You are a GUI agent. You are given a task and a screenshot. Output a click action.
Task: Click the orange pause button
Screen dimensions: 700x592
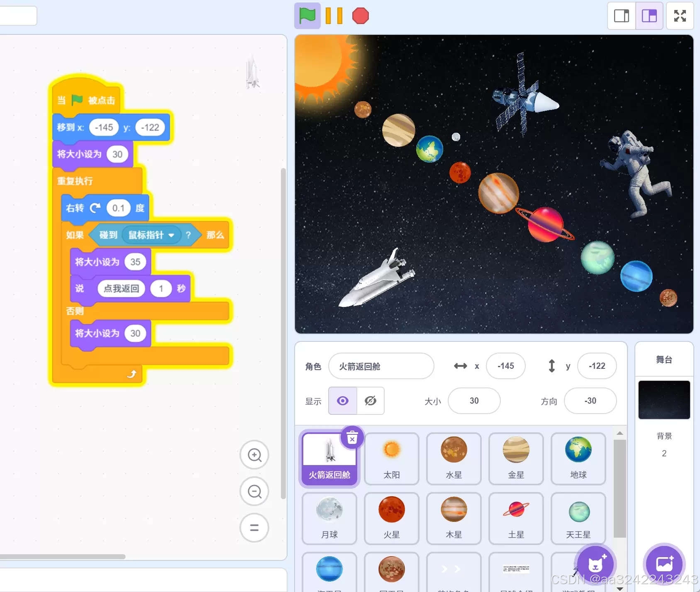point(334,16)
